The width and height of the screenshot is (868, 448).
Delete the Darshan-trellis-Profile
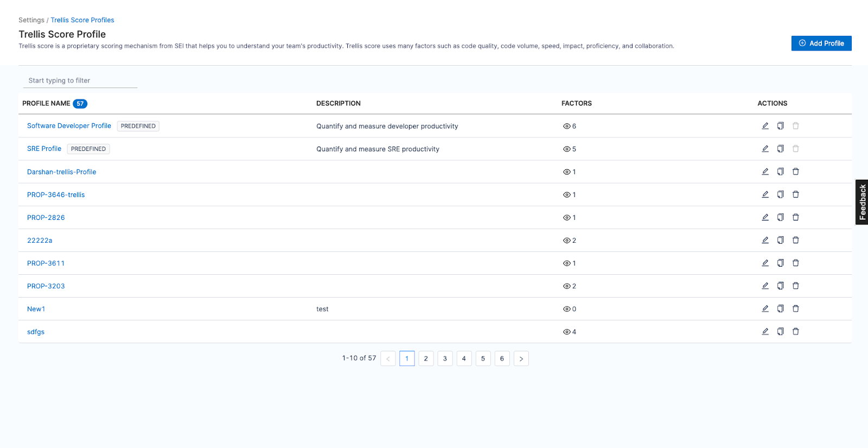coord(795,172)
